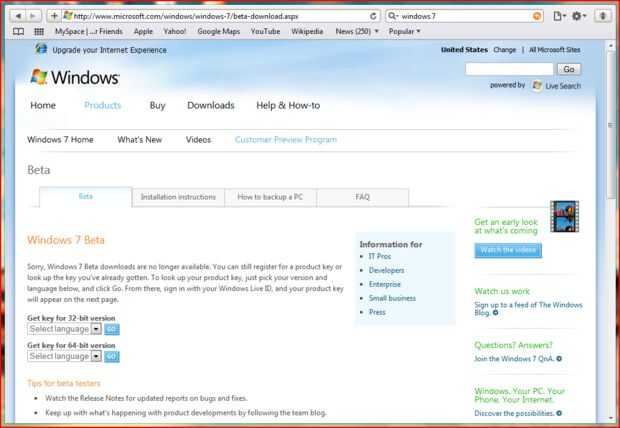This screenshot has height=428, width=620.
Task: Open Help & How-to navigation item
Action: (288, 106)
